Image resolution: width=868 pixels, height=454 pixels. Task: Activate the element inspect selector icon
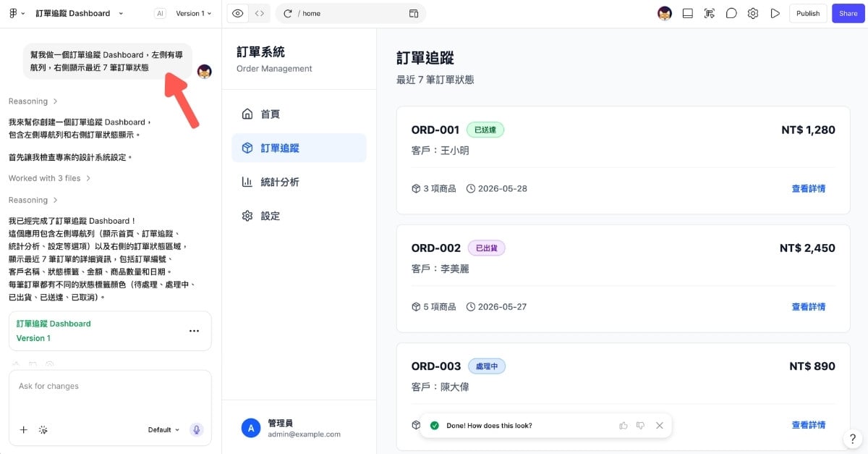710,13
